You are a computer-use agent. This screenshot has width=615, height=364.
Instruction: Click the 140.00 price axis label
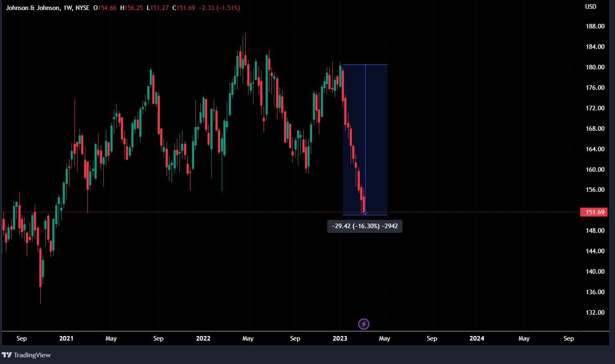(x=595, y=272)
